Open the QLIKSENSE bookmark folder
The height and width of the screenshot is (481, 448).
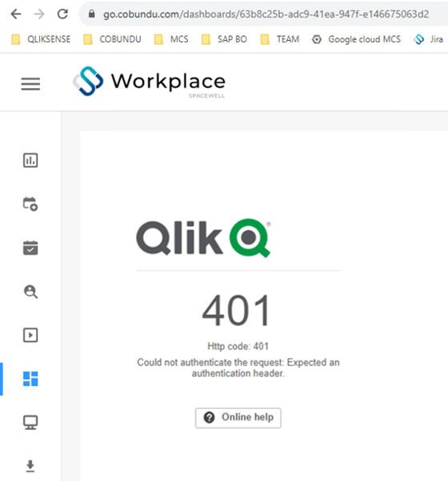[x=41, y=39]
